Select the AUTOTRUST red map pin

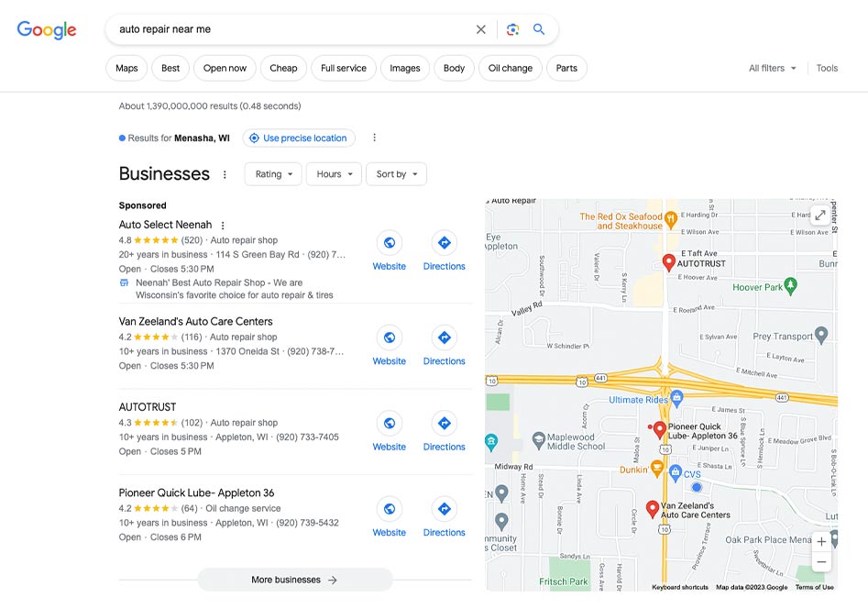pyautogui.click(x=669, y=262)
